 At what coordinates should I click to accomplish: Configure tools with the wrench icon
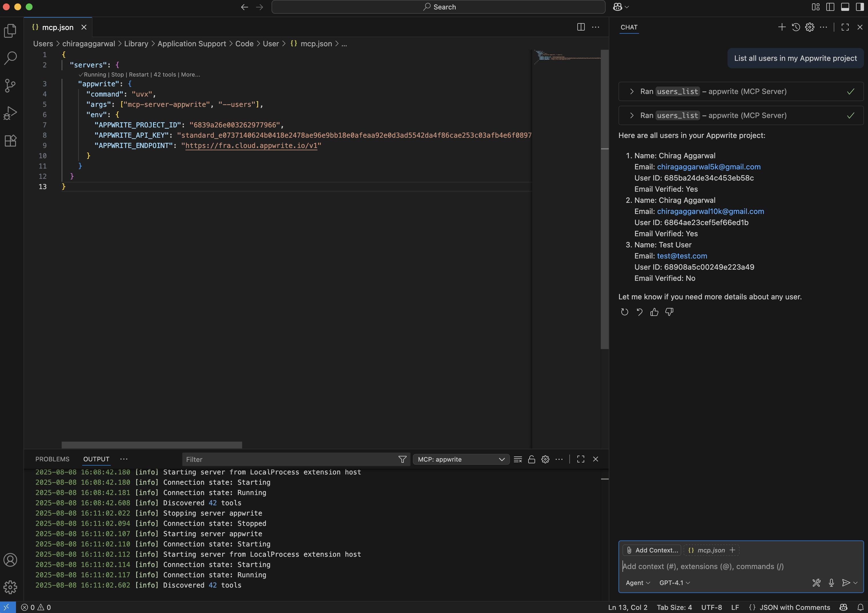pyautogui.click(x=816, y=582)
